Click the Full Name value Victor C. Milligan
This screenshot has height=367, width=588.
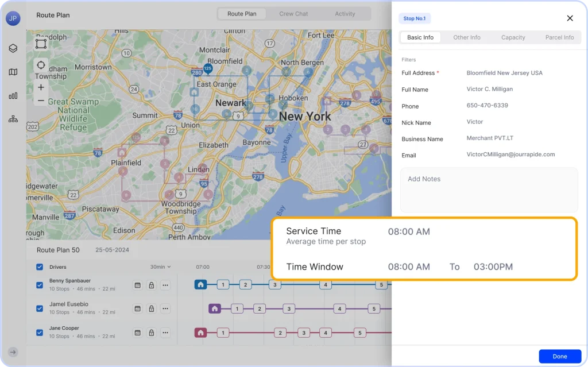click(489, 90)
